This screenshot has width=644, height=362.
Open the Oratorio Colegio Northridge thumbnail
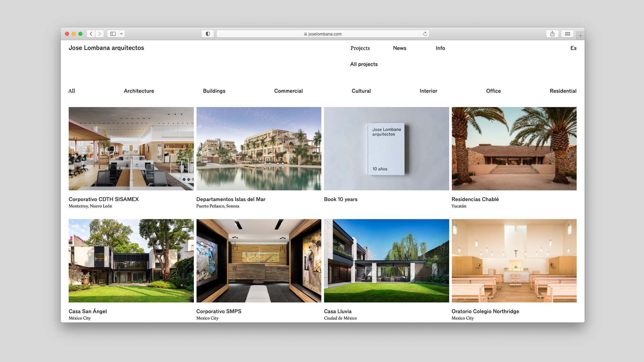(x=514, y=261)
